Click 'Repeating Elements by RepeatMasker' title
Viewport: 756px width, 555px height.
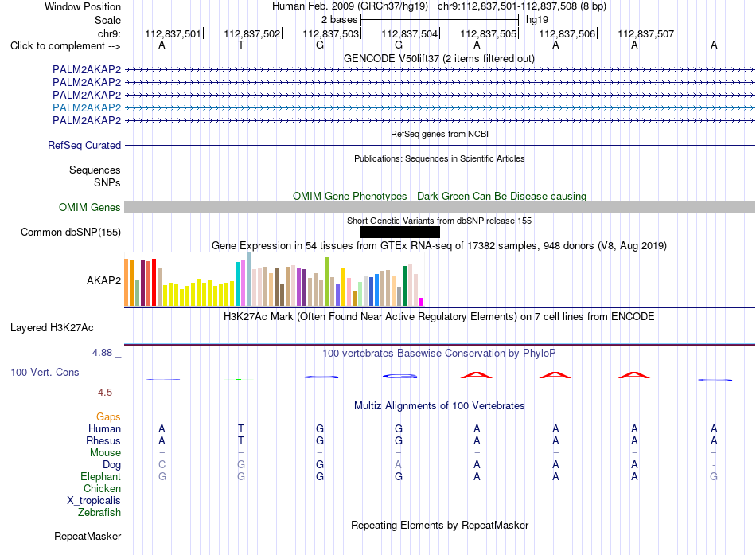coord(440,525)
